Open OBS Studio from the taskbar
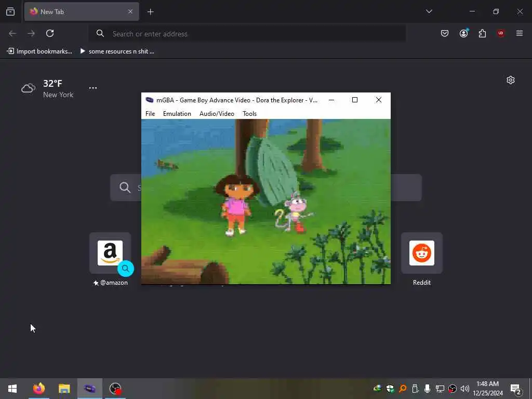 (115, 389)
